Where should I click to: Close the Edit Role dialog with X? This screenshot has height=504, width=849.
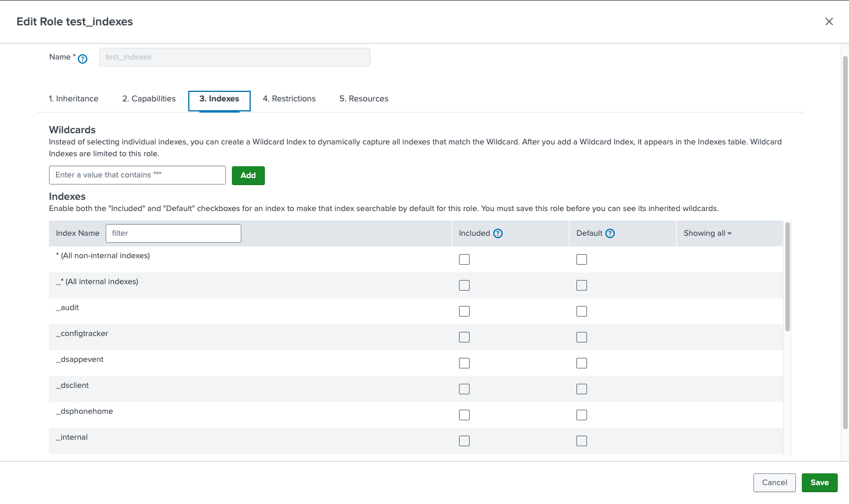(x=829, y=22)
